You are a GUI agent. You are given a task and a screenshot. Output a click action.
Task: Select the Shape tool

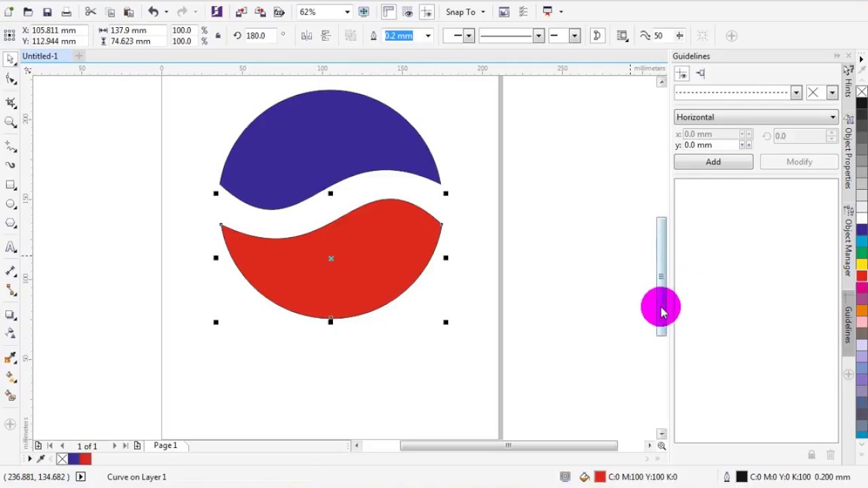pos(10,79)
